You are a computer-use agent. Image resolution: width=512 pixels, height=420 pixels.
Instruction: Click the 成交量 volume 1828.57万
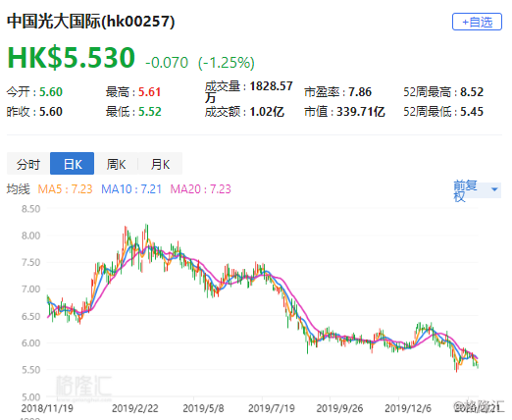point(249,91)
